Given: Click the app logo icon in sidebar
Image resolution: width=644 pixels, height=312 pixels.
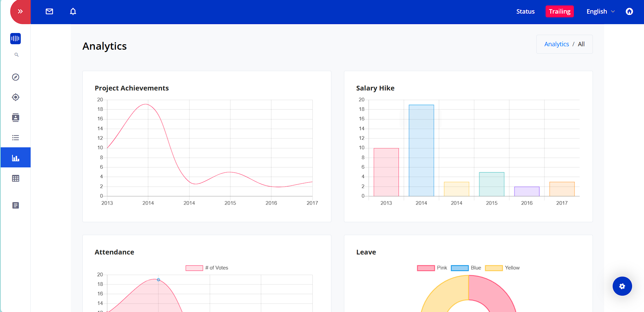Looking at the screenshot, I should click(16, 38).
